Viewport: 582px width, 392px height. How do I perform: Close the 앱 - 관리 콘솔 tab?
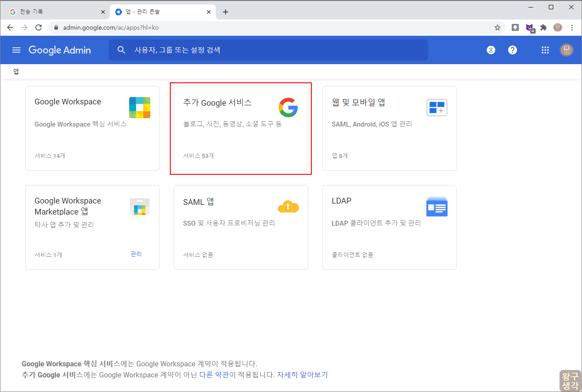pyautogui.click(x=209, y=12)
